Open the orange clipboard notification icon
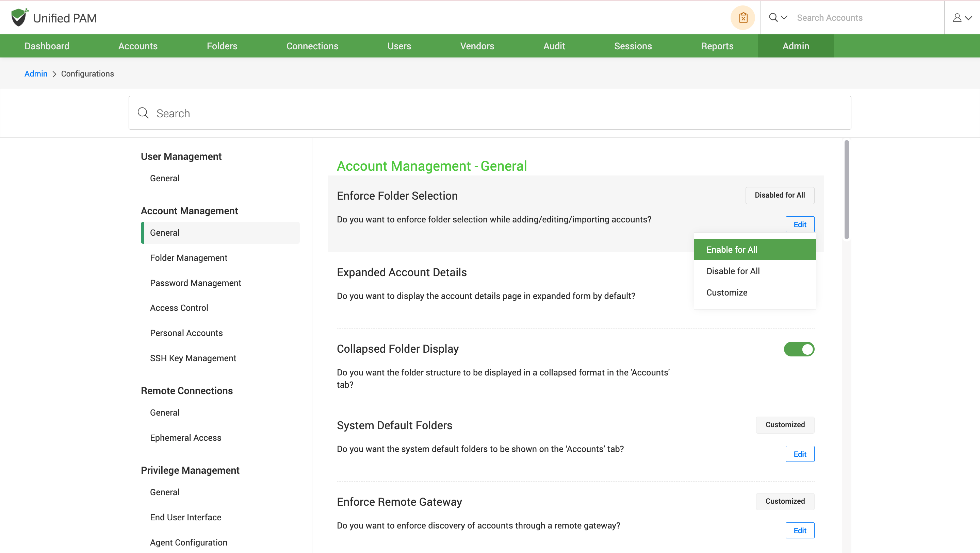Viewport: 980px width, 553px height. [x=742, y=17]
